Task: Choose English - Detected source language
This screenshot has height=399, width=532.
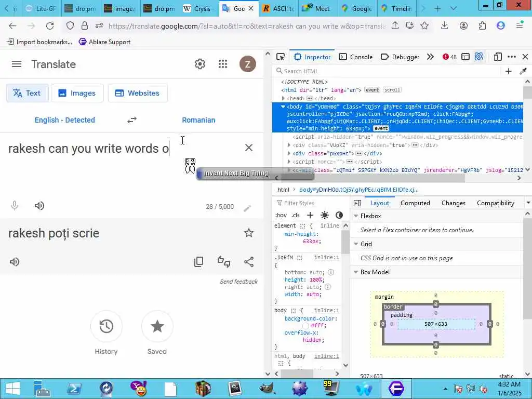Action: tap(65, 120)
